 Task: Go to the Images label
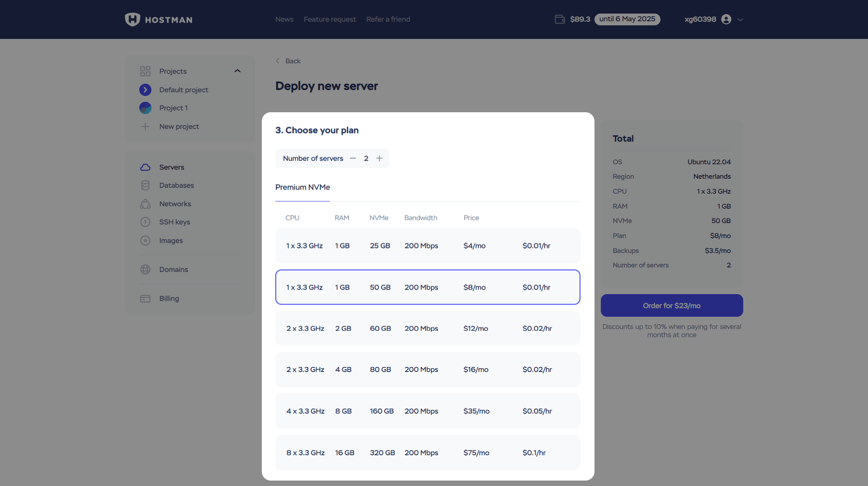coord(171,240)
